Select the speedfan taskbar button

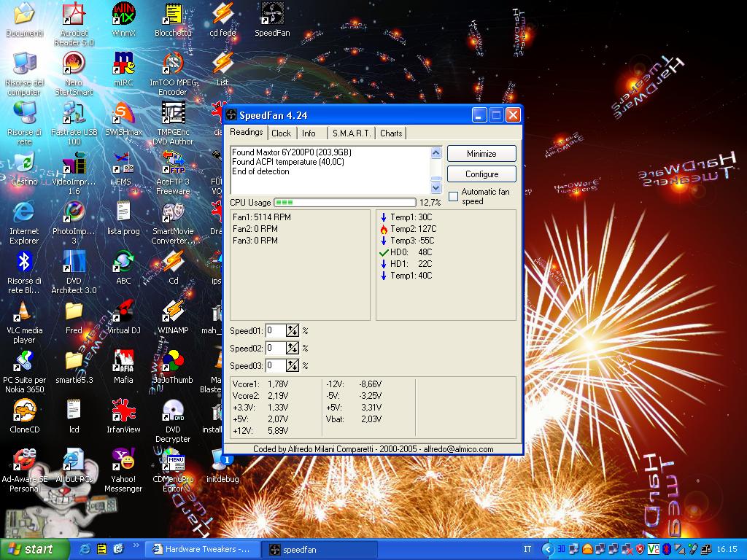pyautogui.click(x=320, y=550)
